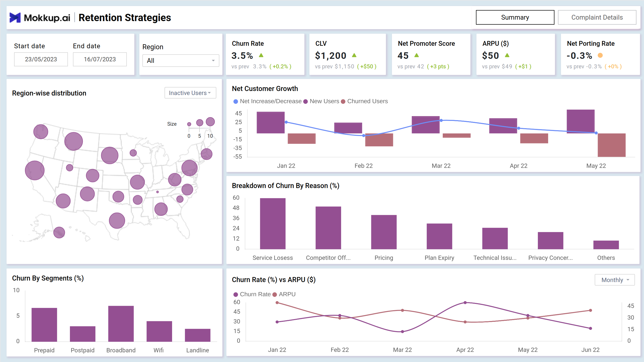Click the (+3 pts) change text
The width and height of the screenshot is (644, 362).
(438, 67)
